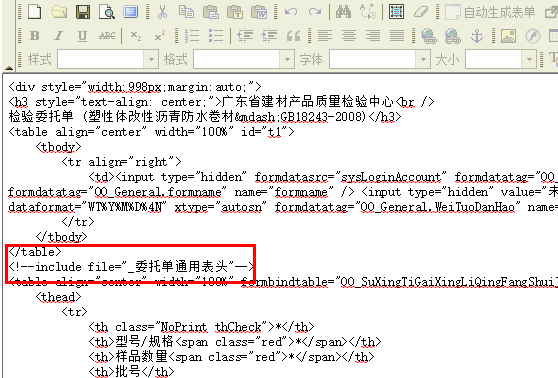Click the Insert Image icon
This screenshot has height=378, width=558.
coord(509,36)
